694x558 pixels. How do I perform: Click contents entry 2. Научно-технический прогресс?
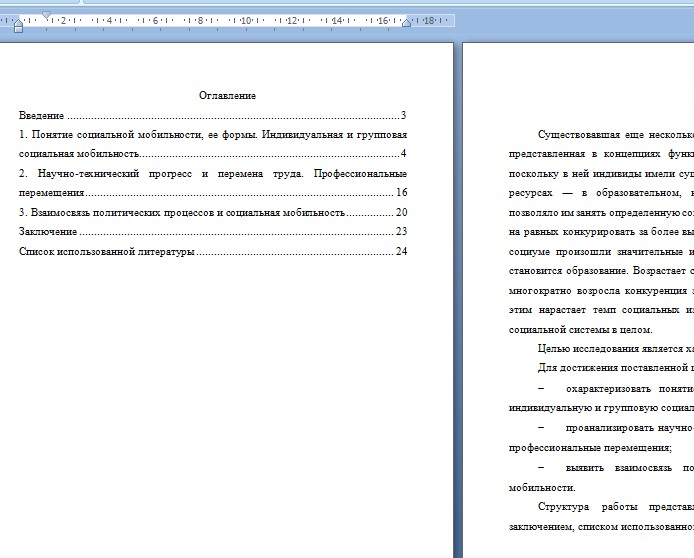[x=212, y=183]
